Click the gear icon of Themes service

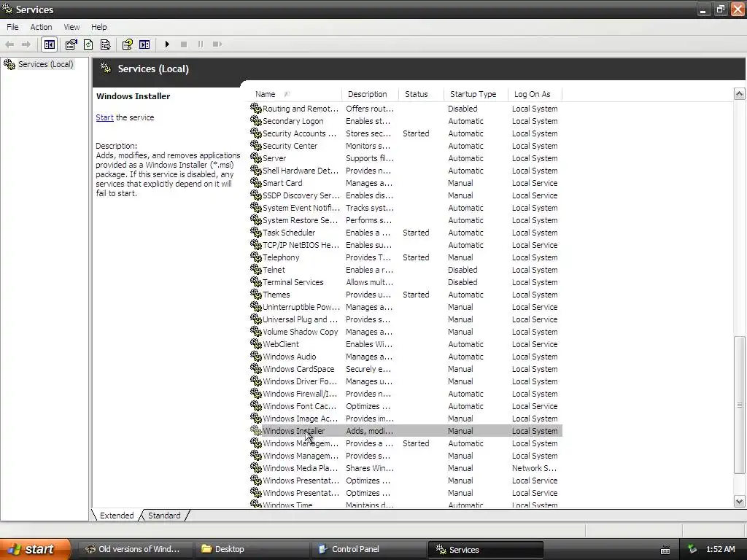pos(256,295)
